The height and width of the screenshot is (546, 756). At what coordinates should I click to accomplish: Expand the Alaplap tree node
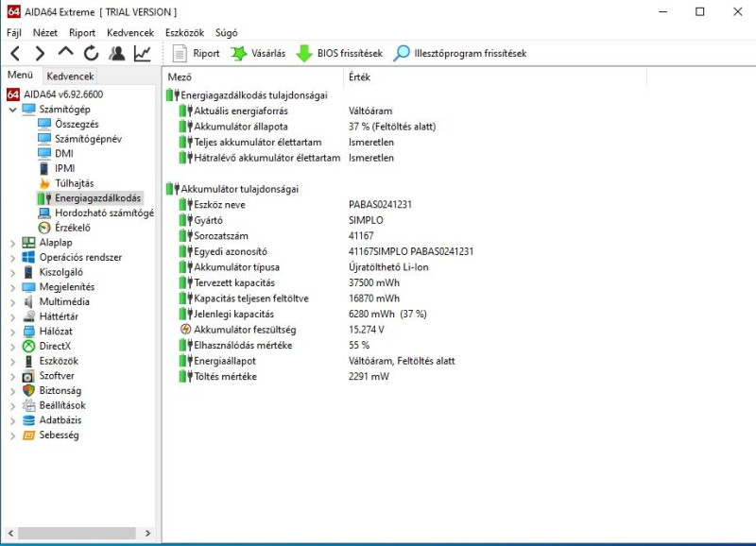[12, 244]
